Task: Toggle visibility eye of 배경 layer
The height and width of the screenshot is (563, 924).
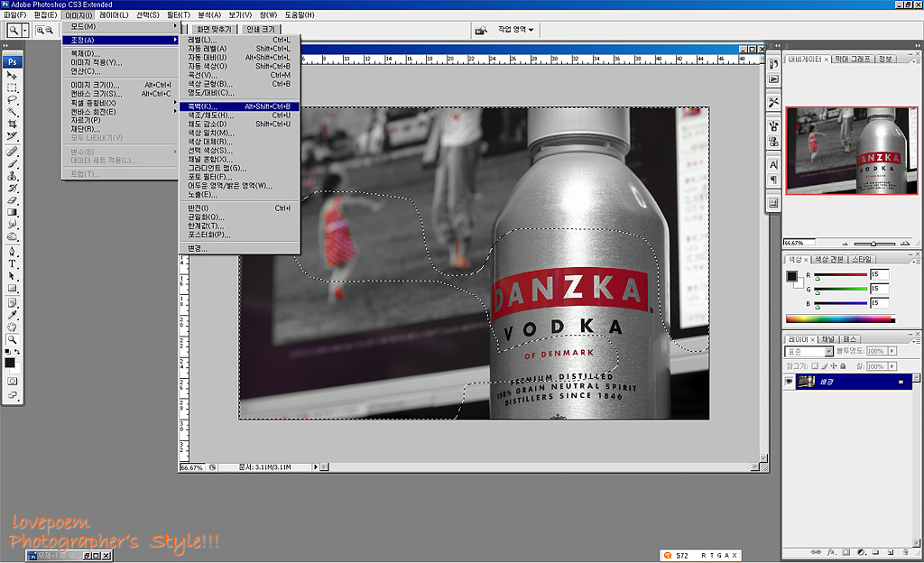Action: 789,382
